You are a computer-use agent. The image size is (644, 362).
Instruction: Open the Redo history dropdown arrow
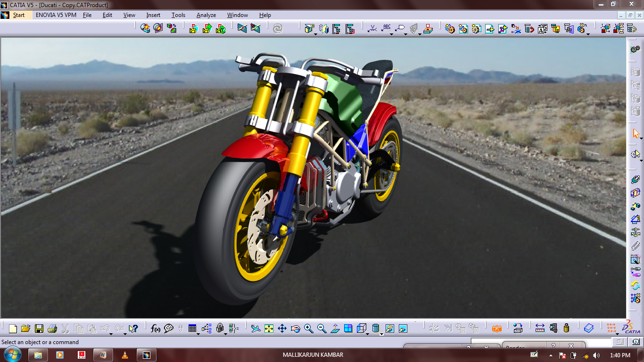pos(125,334)
